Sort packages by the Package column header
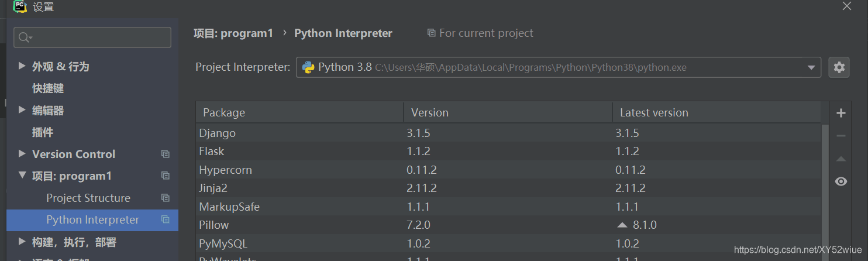868x261 pixels. coord(299,112)
